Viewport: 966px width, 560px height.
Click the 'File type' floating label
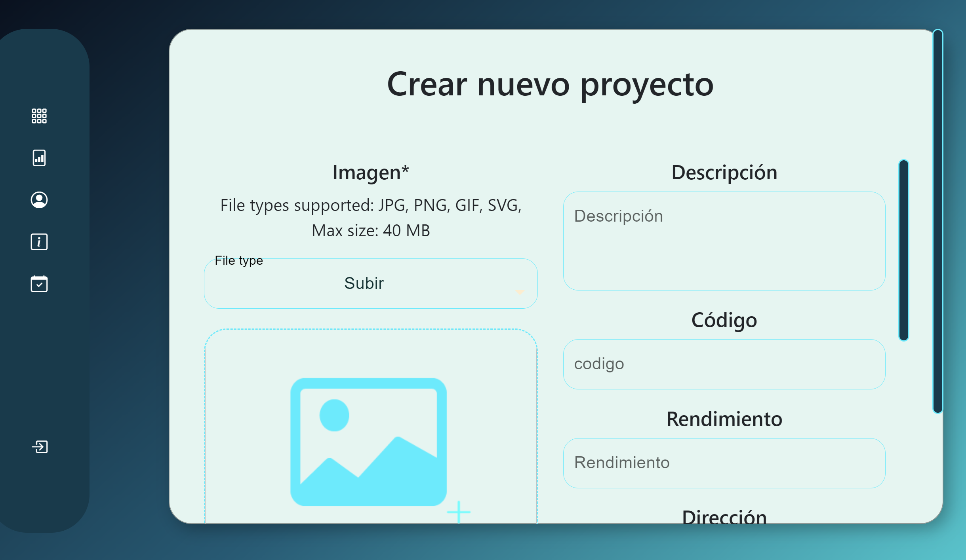pyautogui.click(x=239, y=260)
